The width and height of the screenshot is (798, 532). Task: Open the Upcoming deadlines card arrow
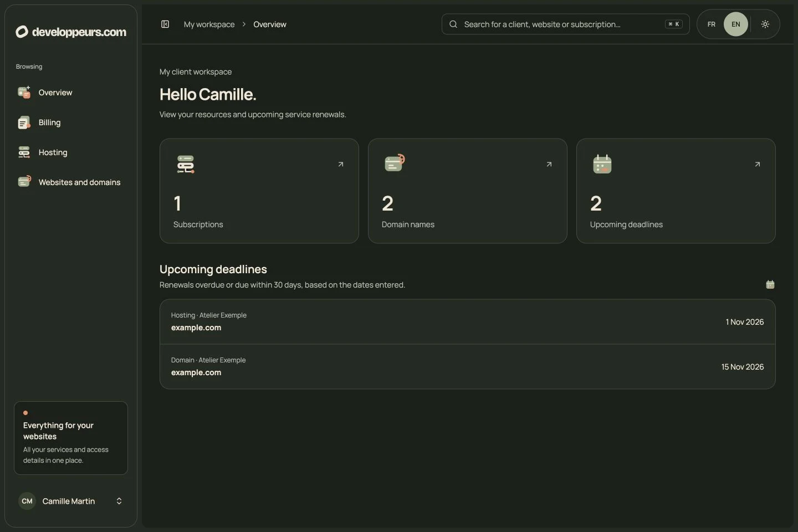pyautogui.click(x=758, y=164)
